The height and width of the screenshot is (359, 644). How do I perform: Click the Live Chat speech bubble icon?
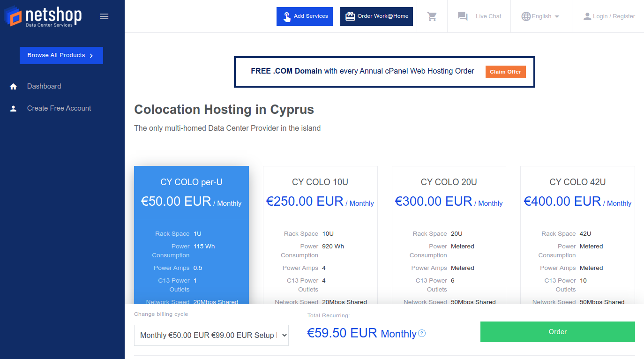tap(463, 16)
